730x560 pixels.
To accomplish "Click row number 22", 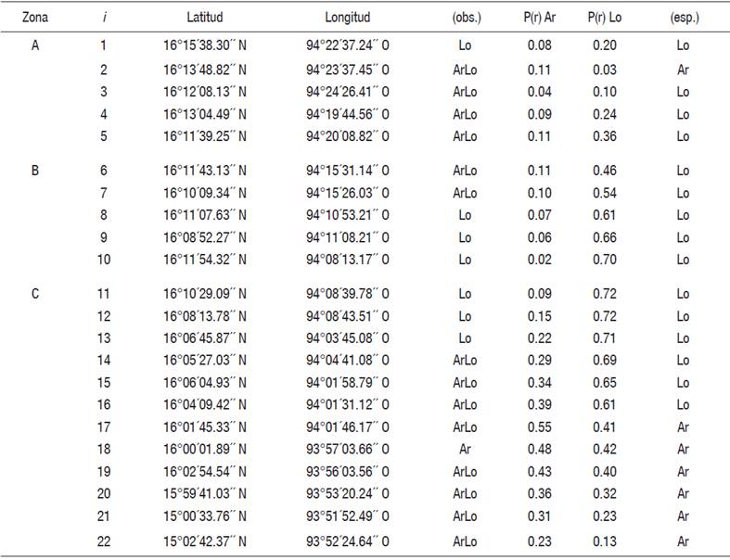I will tap(103, 541).
